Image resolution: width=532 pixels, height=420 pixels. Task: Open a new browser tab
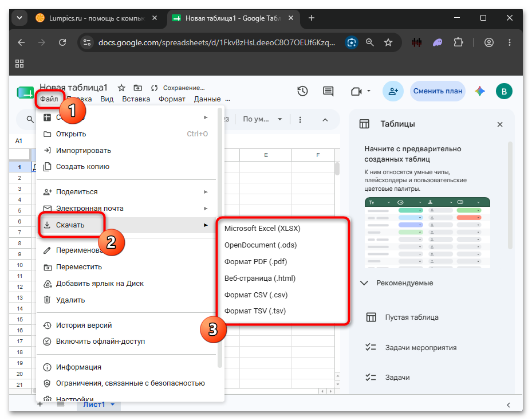pos(312,18)
